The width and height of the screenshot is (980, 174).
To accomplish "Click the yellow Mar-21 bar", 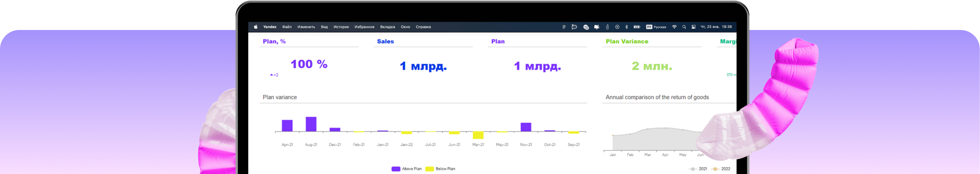I will [x=478, y=135].
